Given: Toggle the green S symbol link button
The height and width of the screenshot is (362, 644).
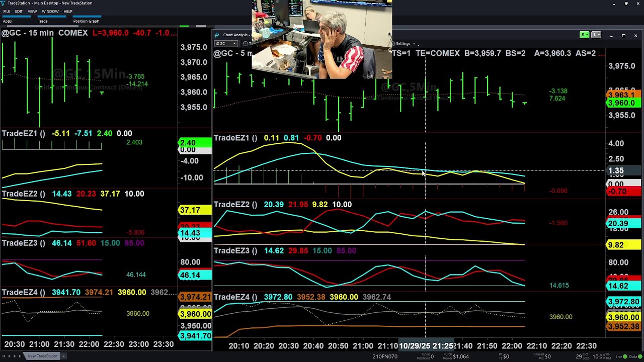Looking at the screenshot, I should [584, 35].
